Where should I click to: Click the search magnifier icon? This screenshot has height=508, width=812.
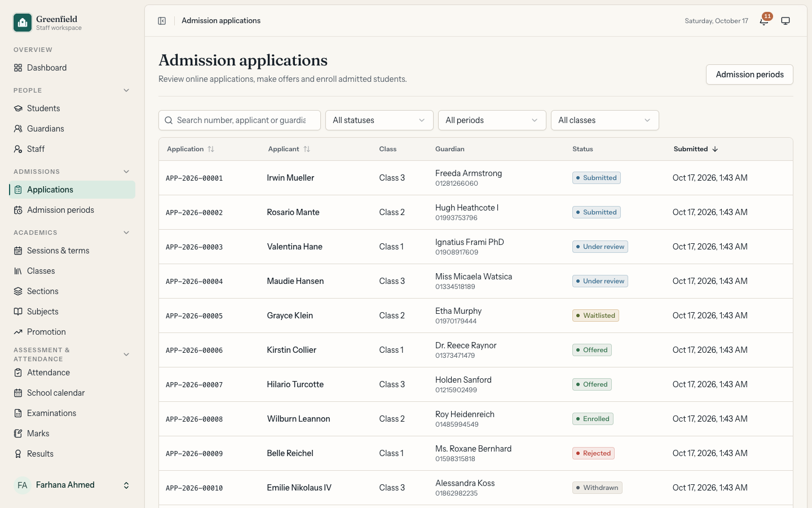pyautogui.click(x=169, y=120)
